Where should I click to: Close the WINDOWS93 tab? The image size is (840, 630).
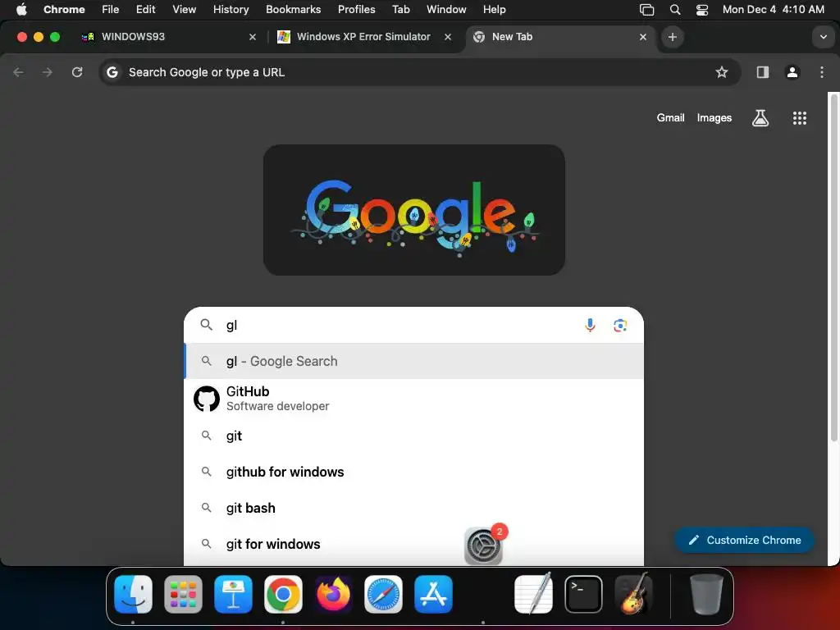point(253,37)
